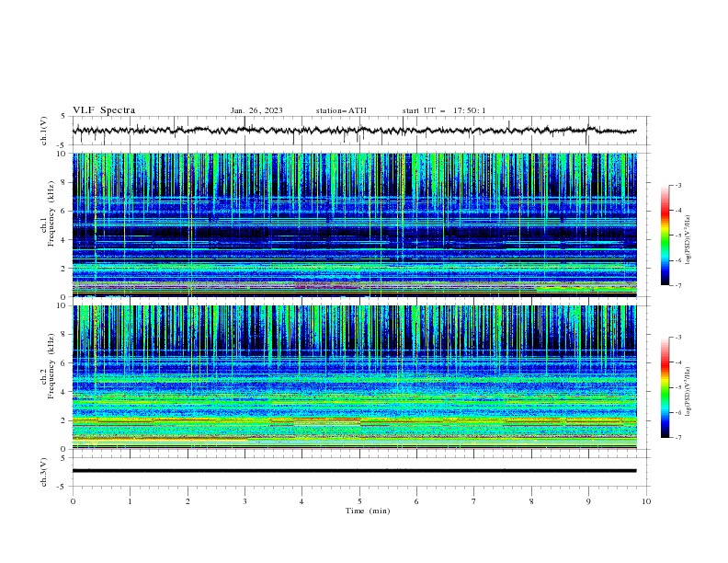Click the flat black ch.3 voltage trace
This screenshot has height=563, width=728.
[354, 471]
